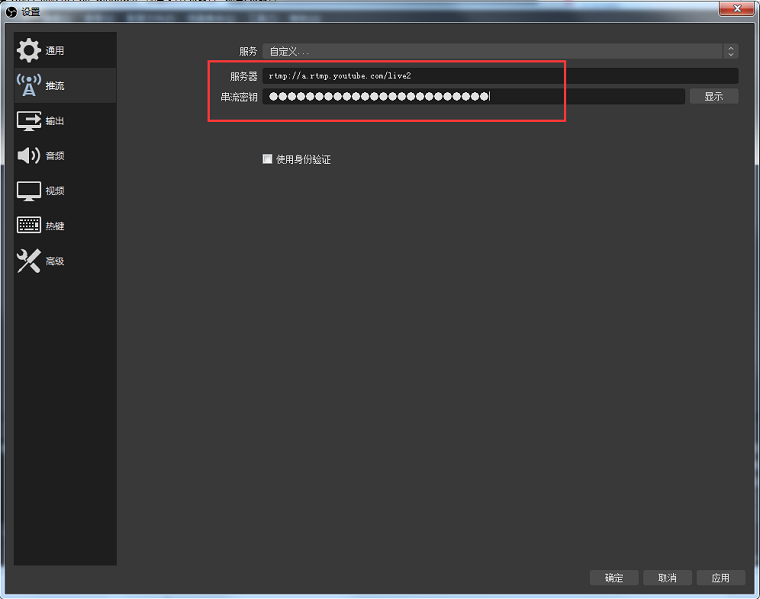Open the General (通用) settings gear icon
The image size is (760, 599).
[x=29, y=50]
